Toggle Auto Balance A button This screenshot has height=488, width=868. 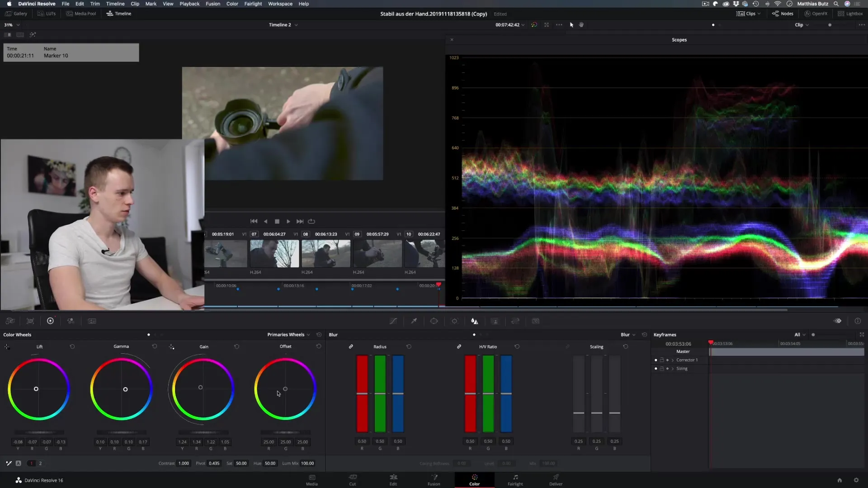(x=19, y=463)
